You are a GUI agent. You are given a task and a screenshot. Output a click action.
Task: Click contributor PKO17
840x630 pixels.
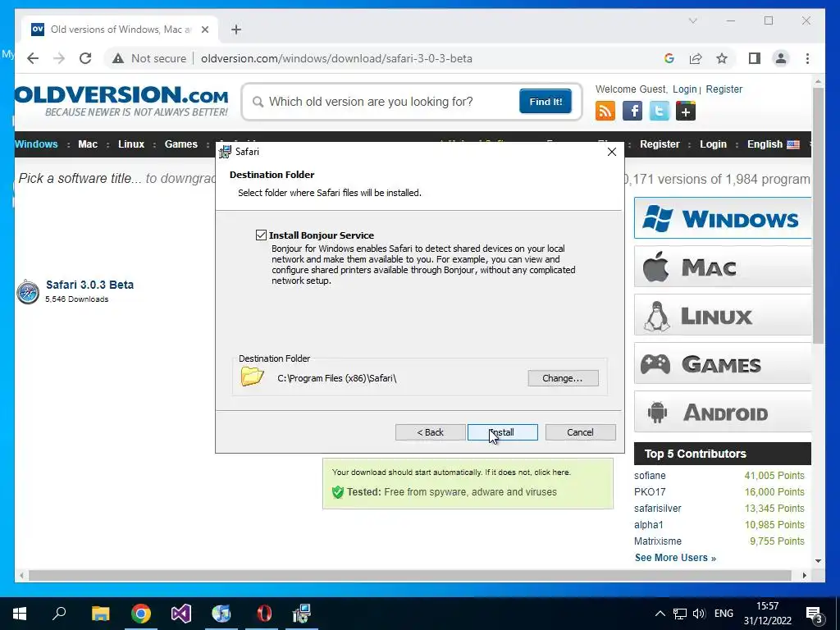(x=650, y=492)
